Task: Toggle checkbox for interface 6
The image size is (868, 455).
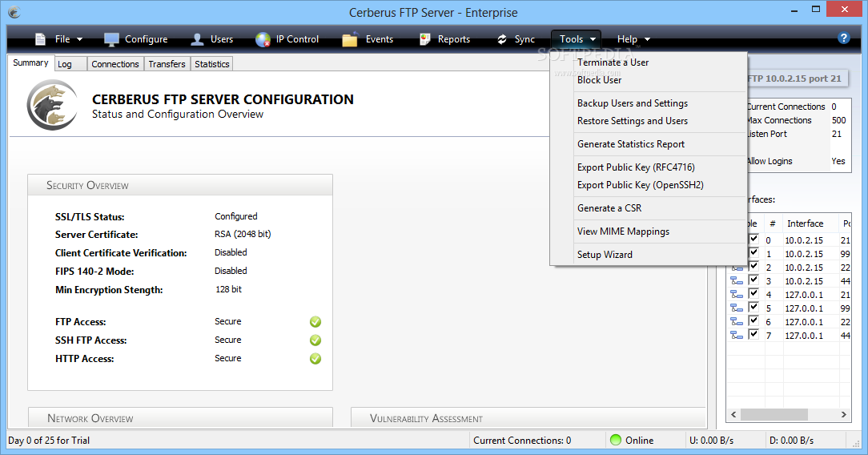Action: pyautogui.click(x=753, y=320)
